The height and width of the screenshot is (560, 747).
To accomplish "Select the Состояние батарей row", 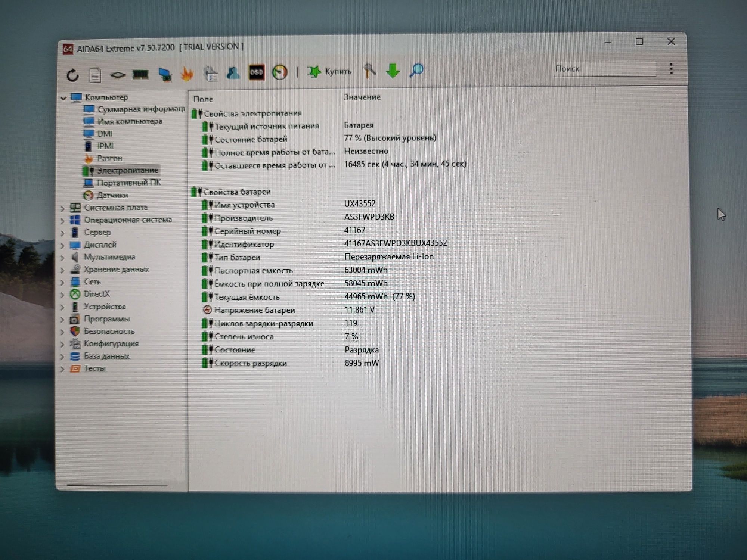I will point(319,139).
